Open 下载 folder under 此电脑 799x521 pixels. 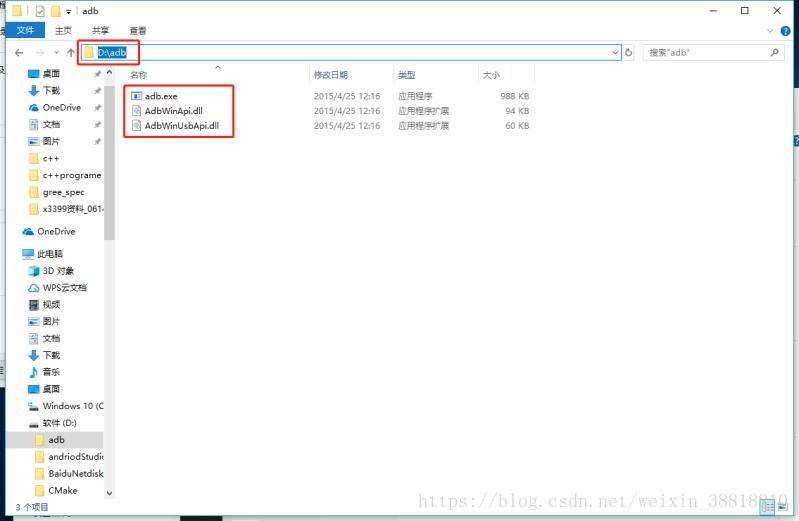tap(51, 355)
